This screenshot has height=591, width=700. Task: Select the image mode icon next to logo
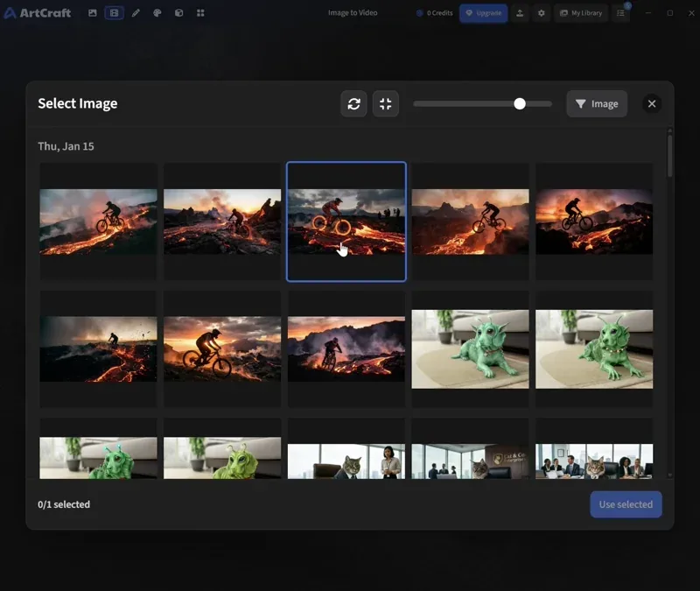[93, 13]
